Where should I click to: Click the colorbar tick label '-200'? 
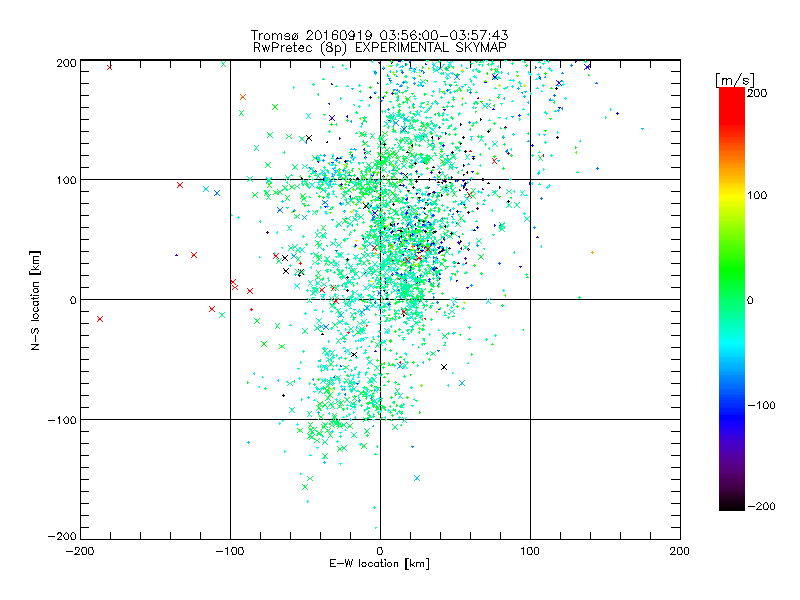click(x=761, y=506)
